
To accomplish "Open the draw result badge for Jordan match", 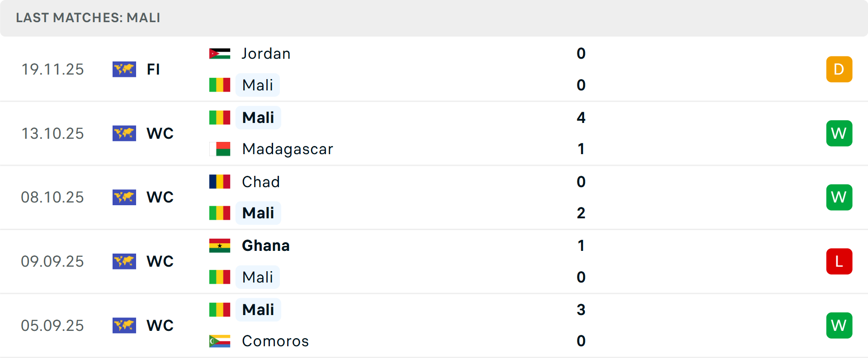I will tap(839, 69).
